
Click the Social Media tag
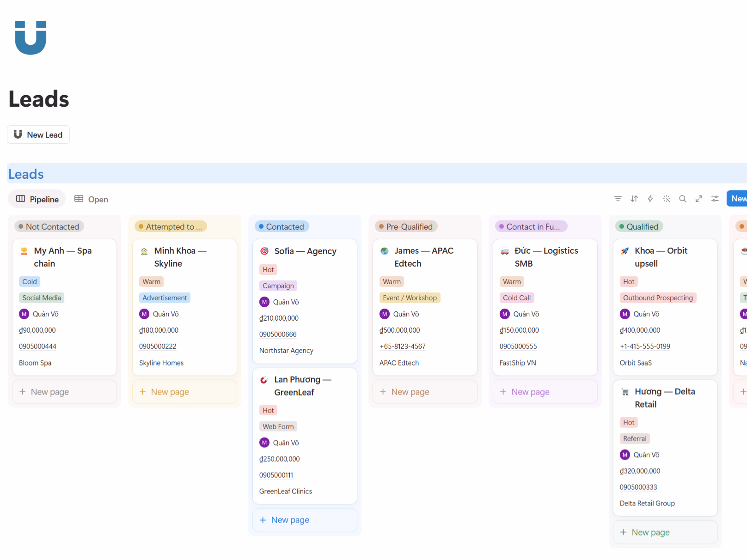42,298
